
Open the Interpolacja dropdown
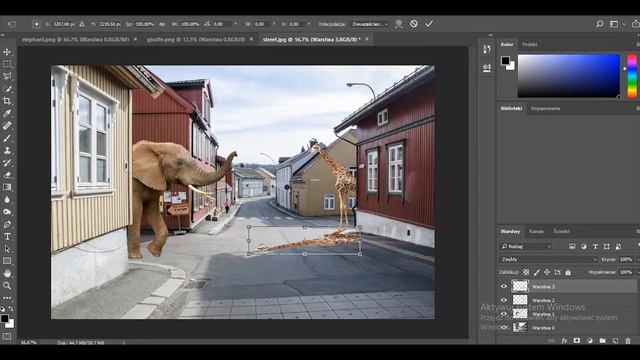coord(370,24)
